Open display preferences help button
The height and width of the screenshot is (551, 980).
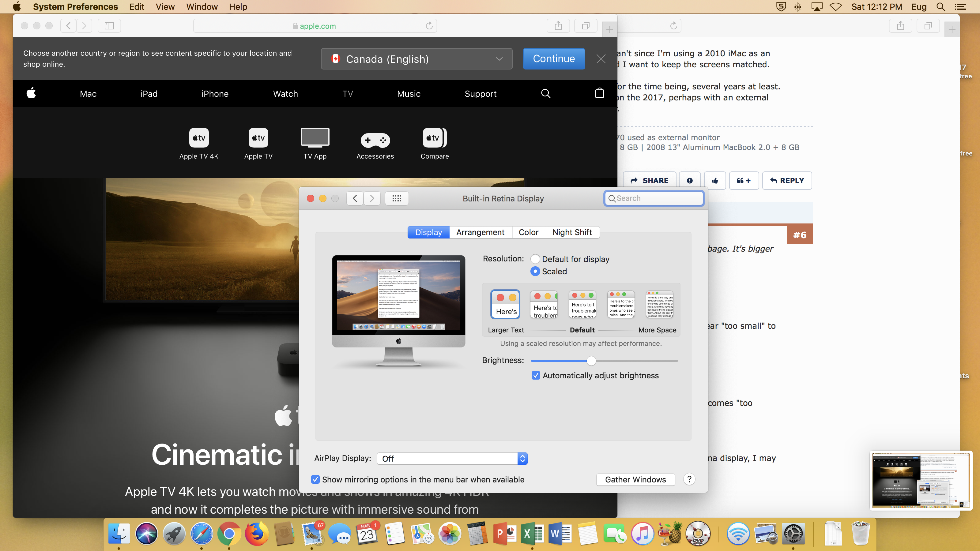coord(689,479)
